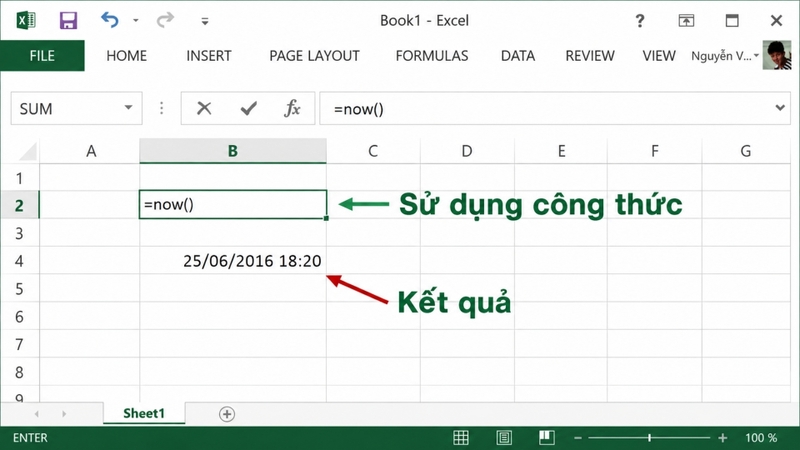Select column E header
This screenshot has height=450, width=800.
561,151
